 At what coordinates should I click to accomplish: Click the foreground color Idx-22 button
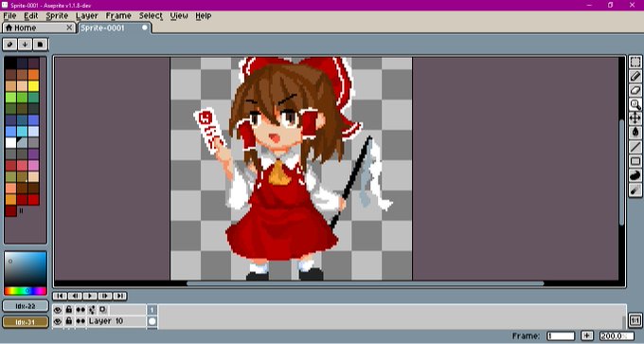[x=26, y=306]
